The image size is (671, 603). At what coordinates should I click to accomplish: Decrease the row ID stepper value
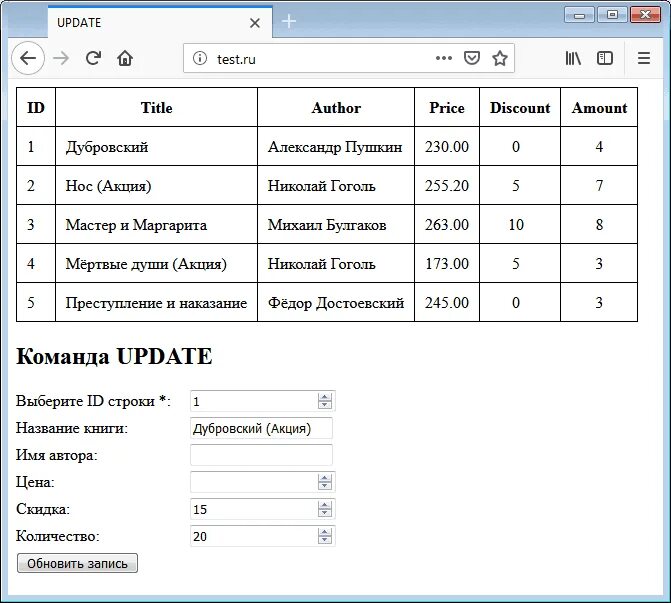(x=325, y=404)
